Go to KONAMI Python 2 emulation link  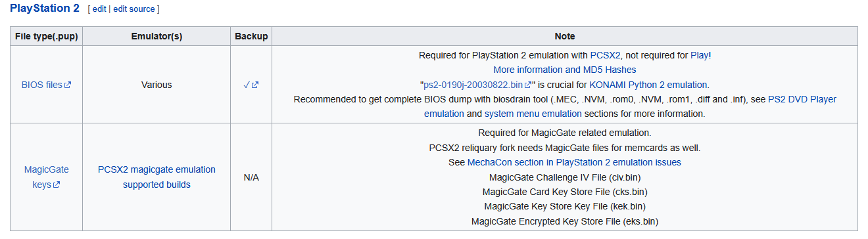pyautogui.click(x=648, y=85)
